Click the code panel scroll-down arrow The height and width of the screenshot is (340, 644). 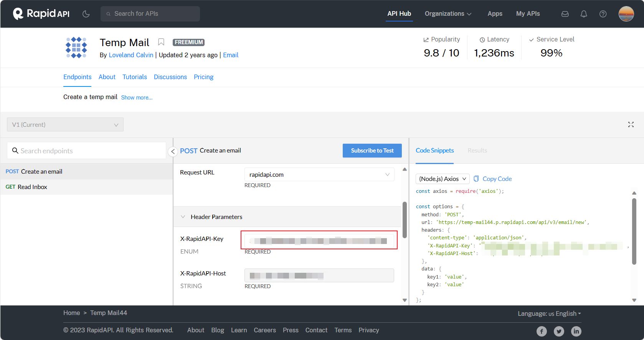pyautogui.click(x=634, y=300)
